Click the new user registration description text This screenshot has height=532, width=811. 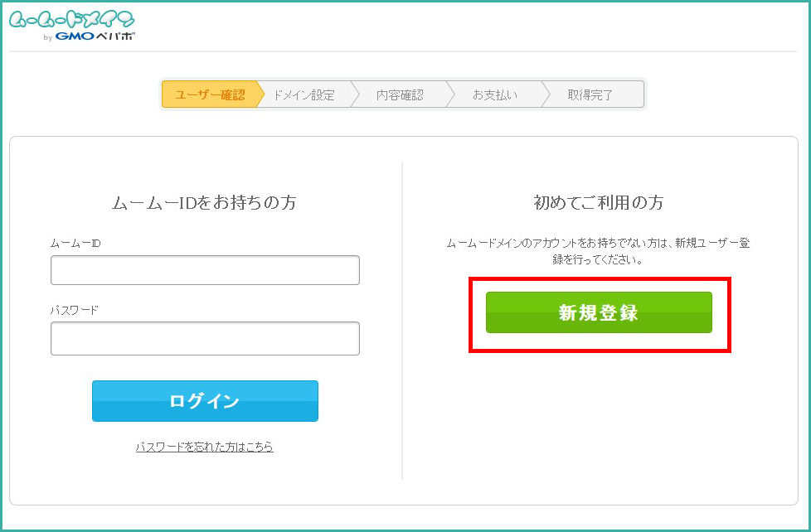[598, 251]
